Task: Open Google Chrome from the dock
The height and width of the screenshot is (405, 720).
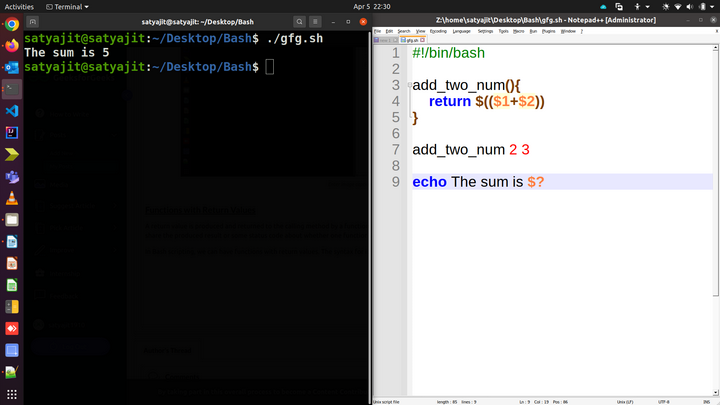Action: [x=12, y=24]
